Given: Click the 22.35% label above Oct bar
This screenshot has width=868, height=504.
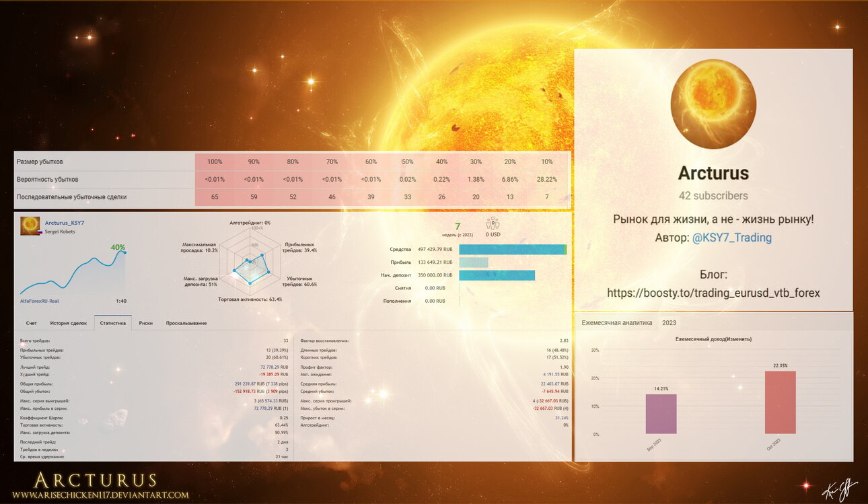Looking at the screenshot, I should point(781,365).
